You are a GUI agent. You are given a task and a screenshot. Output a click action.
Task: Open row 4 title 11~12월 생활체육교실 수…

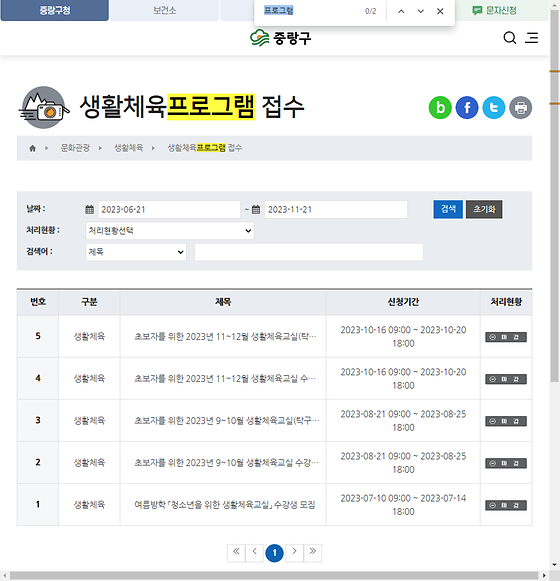(225, 379)
